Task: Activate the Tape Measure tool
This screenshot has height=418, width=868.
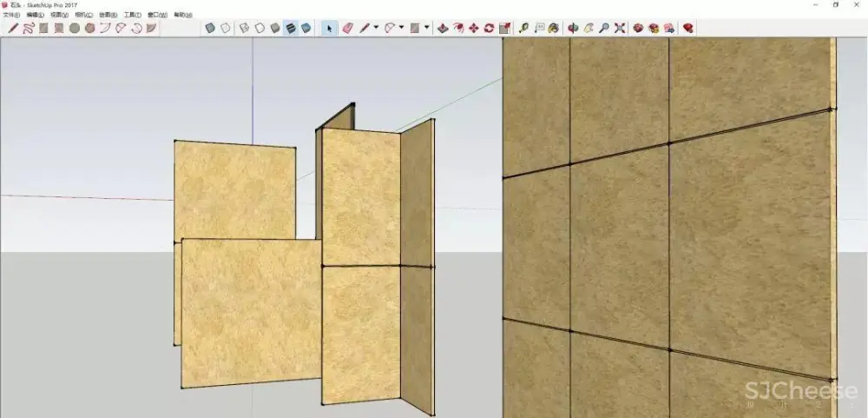Action: pyautogui.click(x=524, y=28)
